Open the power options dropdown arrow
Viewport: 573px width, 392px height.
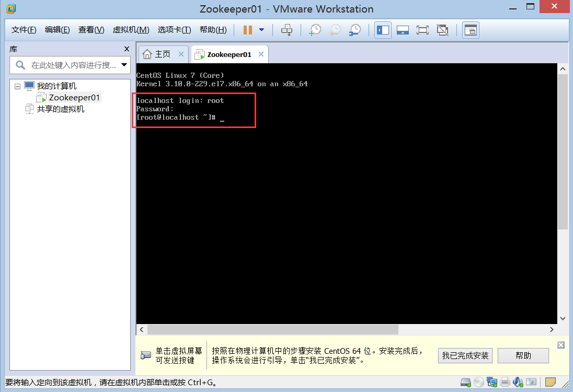click(261, 30)
